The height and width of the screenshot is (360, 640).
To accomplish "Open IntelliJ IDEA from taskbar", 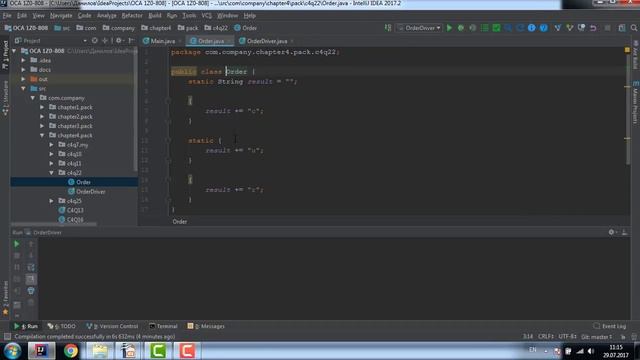I will pos(41,351).
